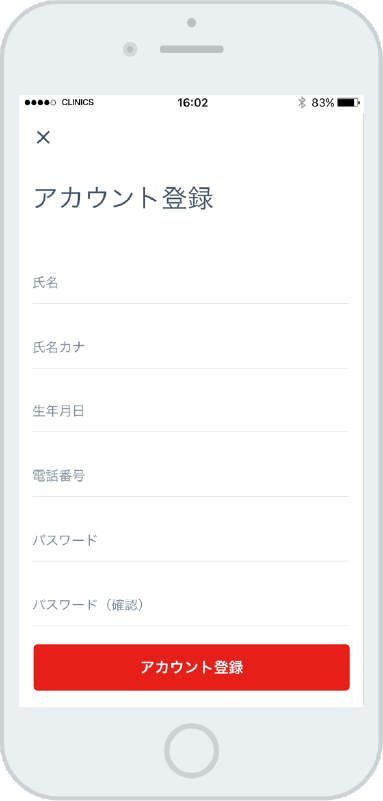Select the 氏名カナ input field
Image resolution: width=383 pixels, height=801 pixels.
(x=190, y=348)
